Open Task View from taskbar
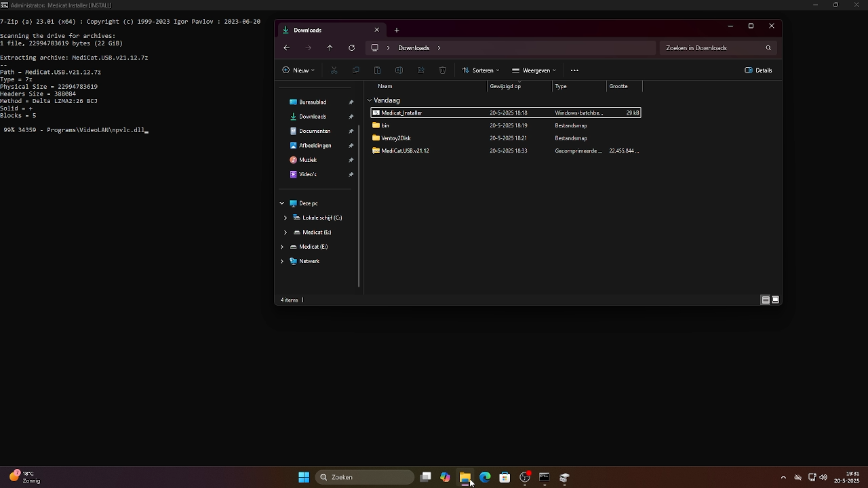Viewport: 868px width, 488px height. click(426, 477)
